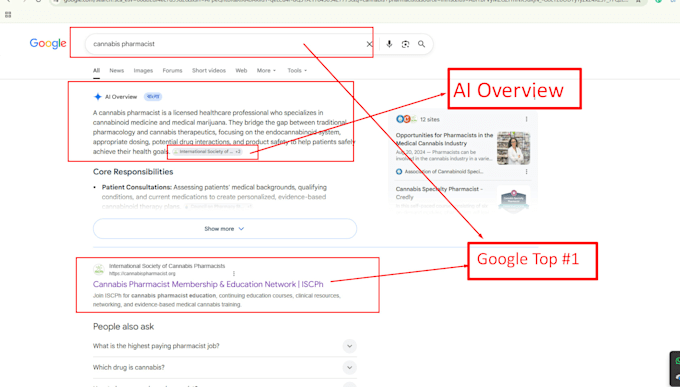Click 'Association of Cannabinoid Speci...' source name
This screenshot has height=387, width=680.
point(444,172)
